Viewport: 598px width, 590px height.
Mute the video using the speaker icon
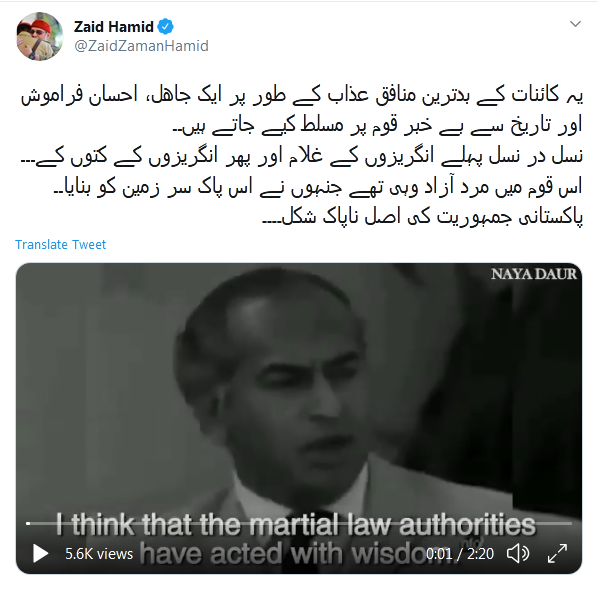(x=518, y=553)
